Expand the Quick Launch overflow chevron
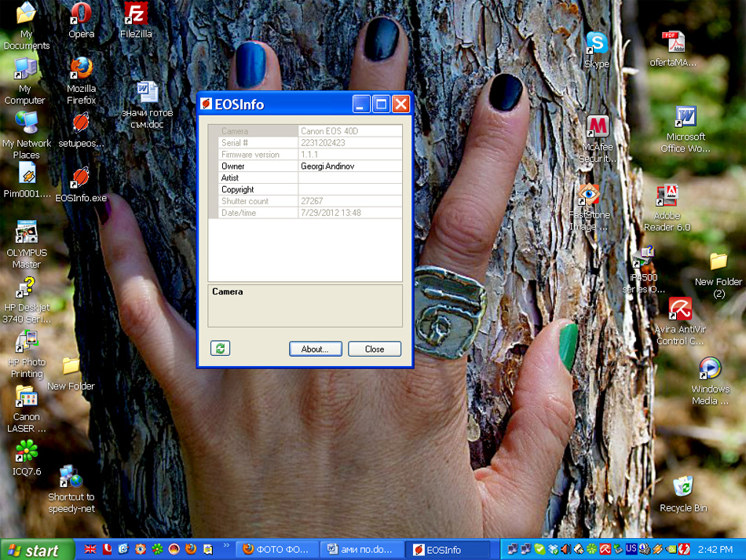The width and height of the screenshot is (746, 560). (227, 546)
